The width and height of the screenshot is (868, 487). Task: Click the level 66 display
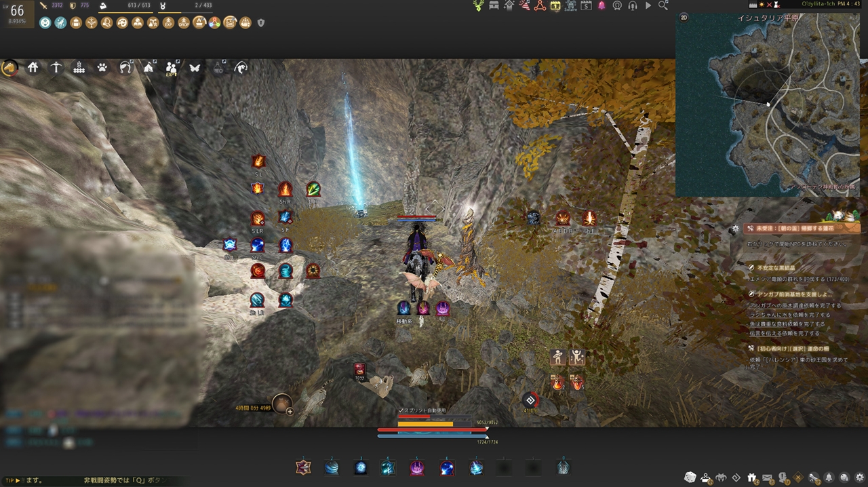[x=16, y=10]
